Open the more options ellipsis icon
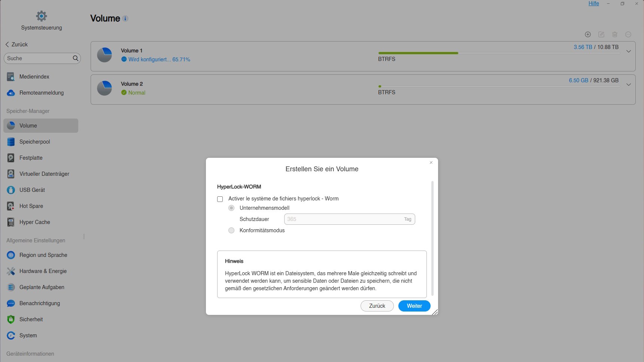This screenshot has width=644, height=362. (x=628, y=34)
